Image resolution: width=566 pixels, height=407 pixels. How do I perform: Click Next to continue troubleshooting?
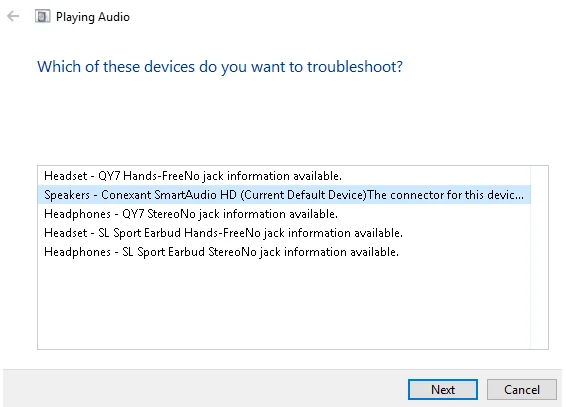[443, 390]
